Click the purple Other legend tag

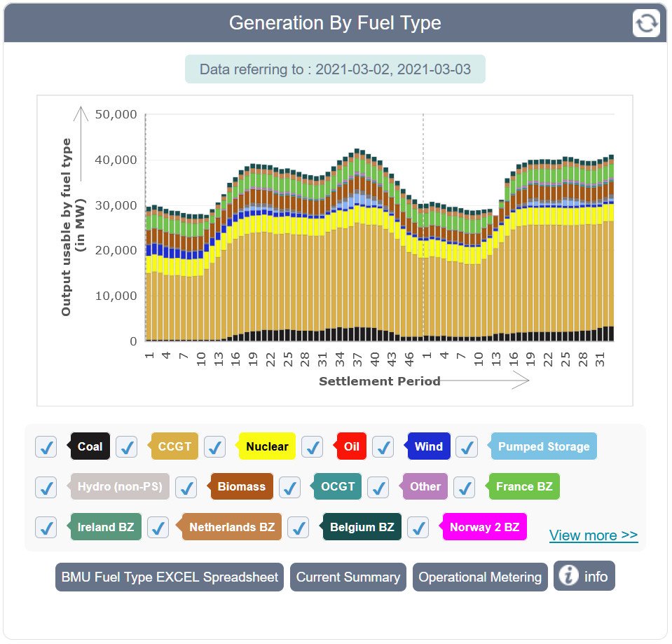click(x=424, y=487)
